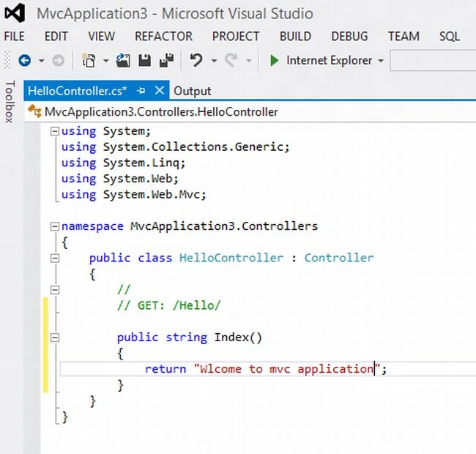The width and height of the screenshot is (476, 454).
Task: Open the PROJECT menu
Action: 236,37
